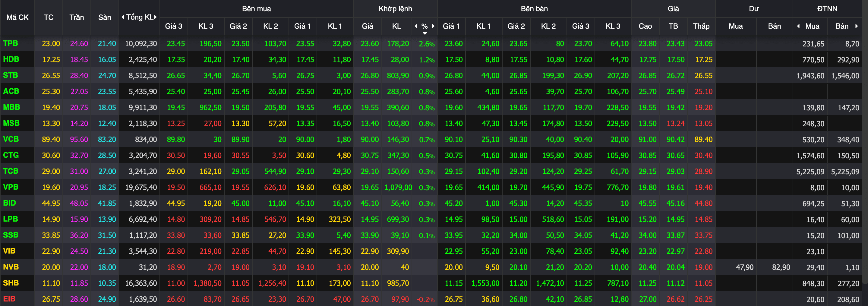Click CTG reference price 30.60
This screenshot has height=306, width=868.
(x=51, y=155)
